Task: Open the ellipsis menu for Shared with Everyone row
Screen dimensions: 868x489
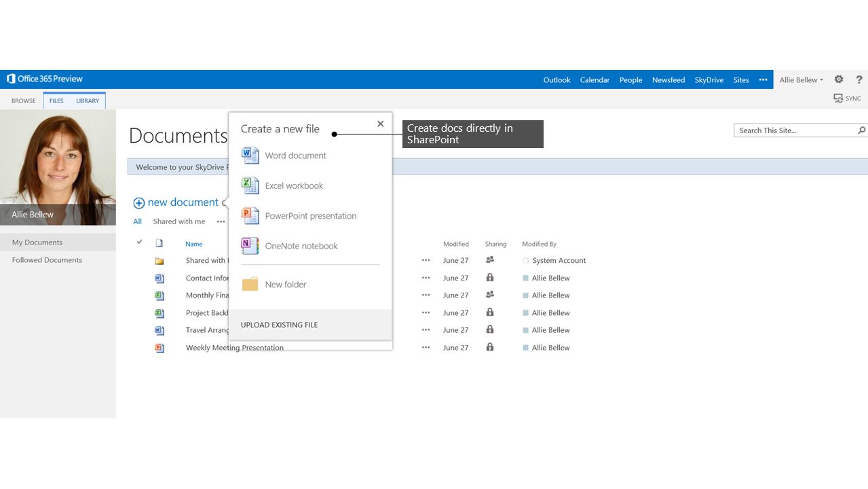Action: tap(426, 260)
